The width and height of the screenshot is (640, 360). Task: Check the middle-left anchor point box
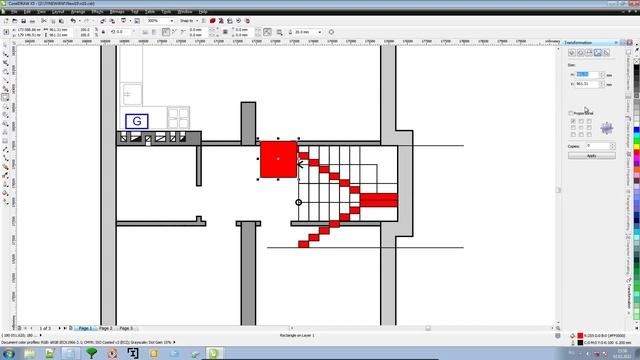click(573, 127)
